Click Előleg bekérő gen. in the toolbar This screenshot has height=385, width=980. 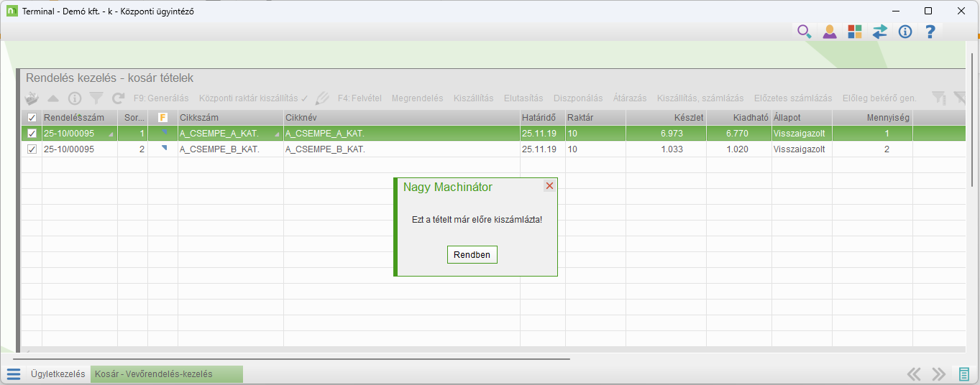point(879,98)
